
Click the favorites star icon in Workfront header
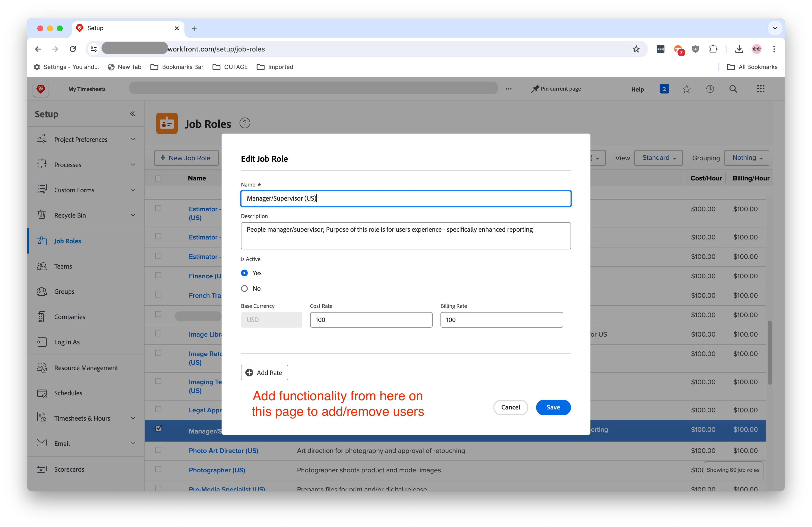pyautogui.click(x=687, y=89)
